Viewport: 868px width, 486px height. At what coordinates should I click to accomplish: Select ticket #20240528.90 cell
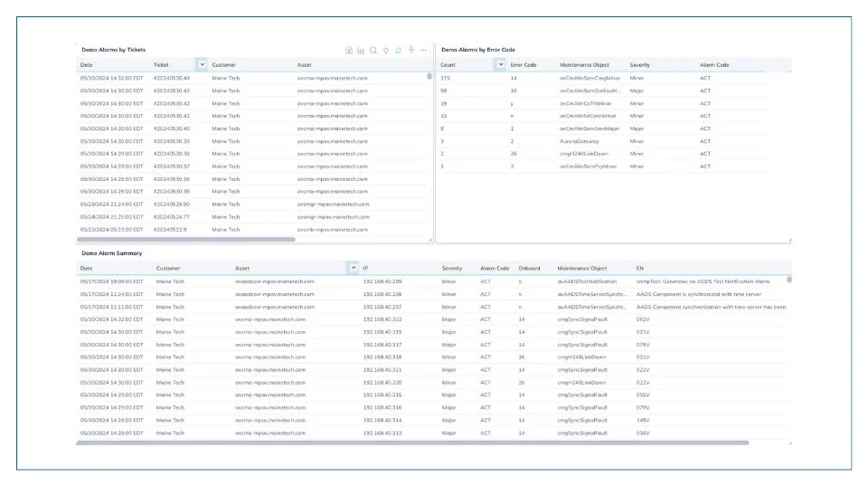coord(172,205)
